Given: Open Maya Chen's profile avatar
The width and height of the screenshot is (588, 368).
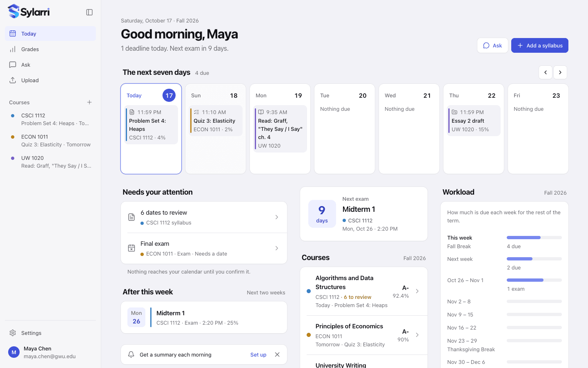Looking at the screenshot, I should click(14, 352).
